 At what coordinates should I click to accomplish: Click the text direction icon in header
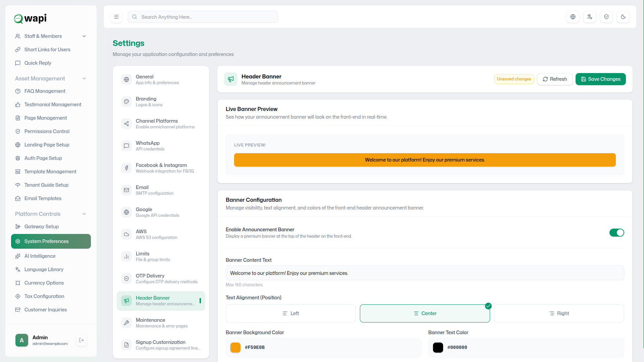(x=590, y=17)
